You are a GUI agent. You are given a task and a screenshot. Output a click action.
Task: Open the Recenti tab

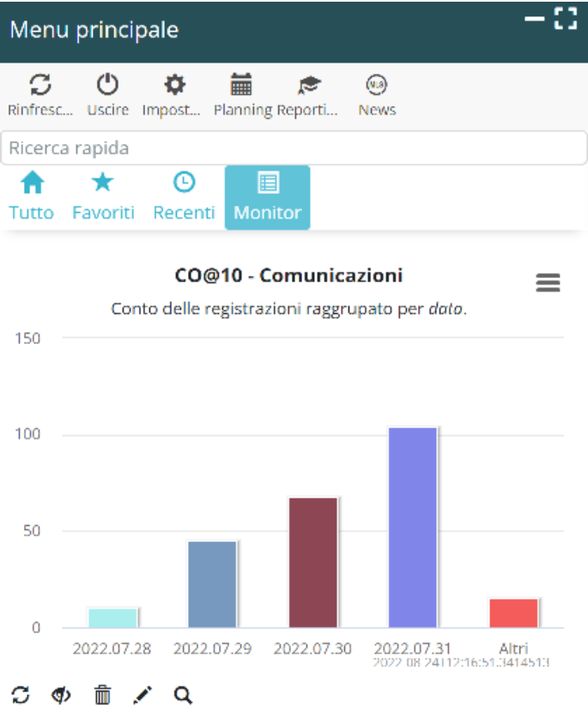pyautogui.click(x=184, y=197)
